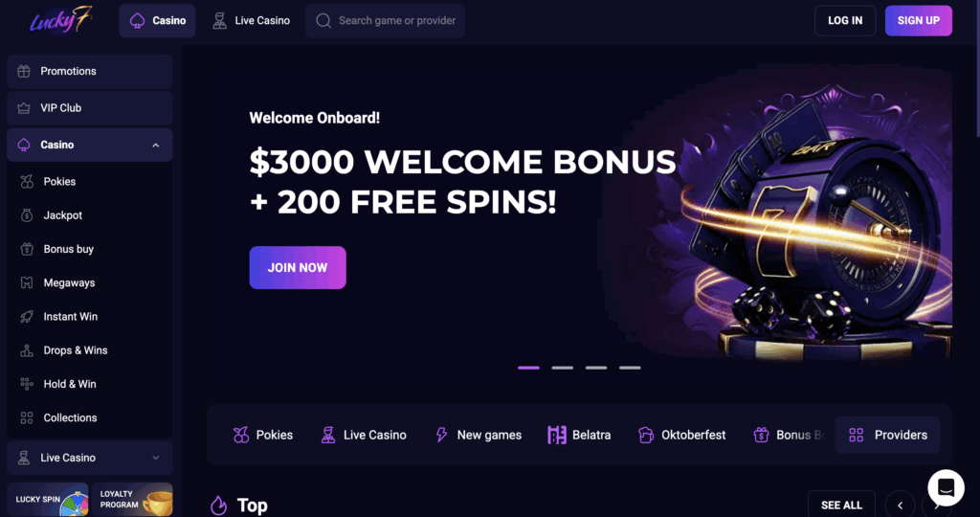
Task: Jump to the fourth banner slide indicator
Action: 630,368
